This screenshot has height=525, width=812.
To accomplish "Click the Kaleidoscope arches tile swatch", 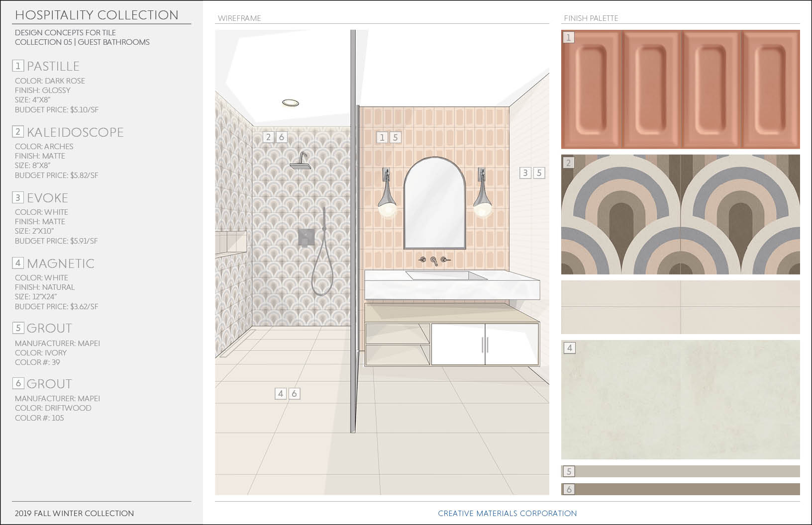I will tap(680, 214).
